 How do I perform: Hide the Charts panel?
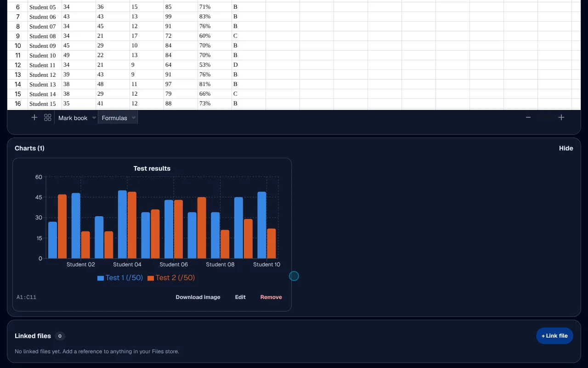566,148
